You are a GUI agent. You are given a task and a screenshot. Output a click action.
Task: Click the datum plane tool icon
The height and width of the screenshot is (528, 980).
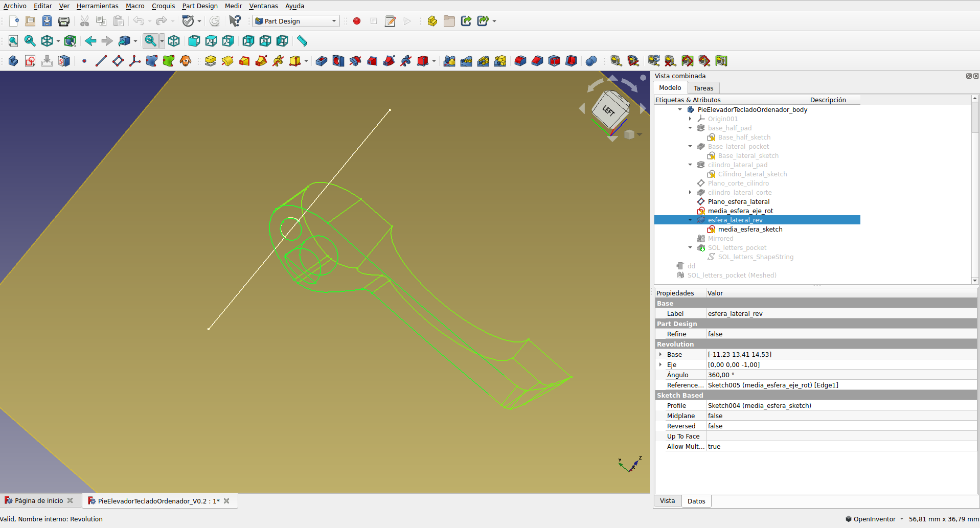(x=118, y=61)
